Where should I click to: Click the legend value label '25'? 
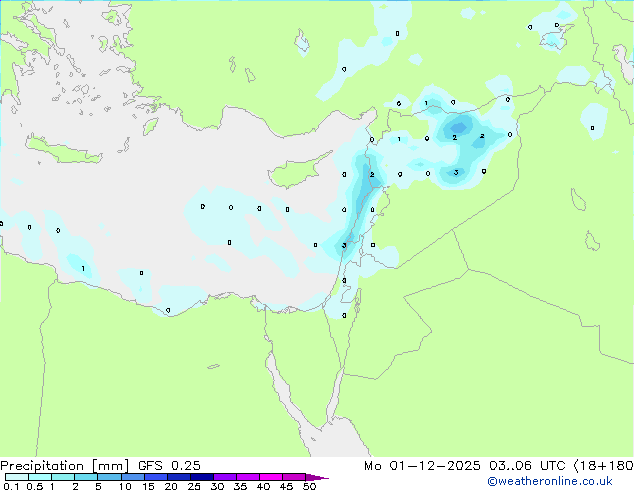click(x=194, y=486)
